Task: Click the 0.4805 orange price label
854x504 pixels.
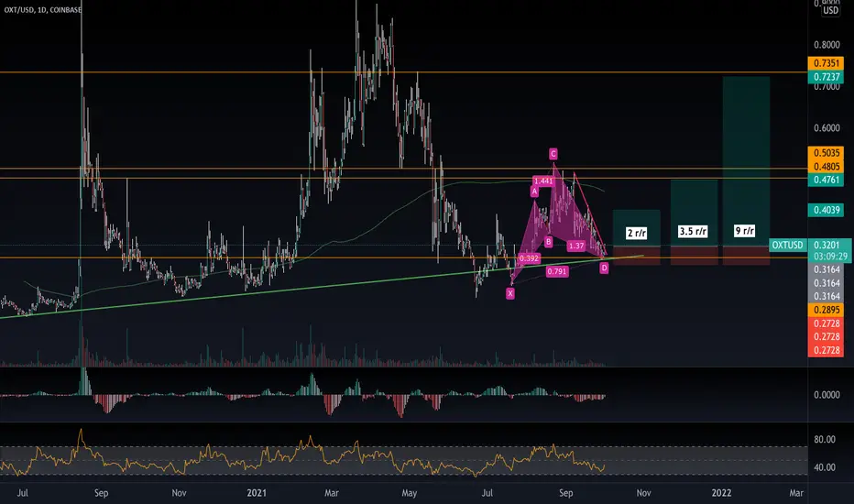Action: tap(826, 166)
